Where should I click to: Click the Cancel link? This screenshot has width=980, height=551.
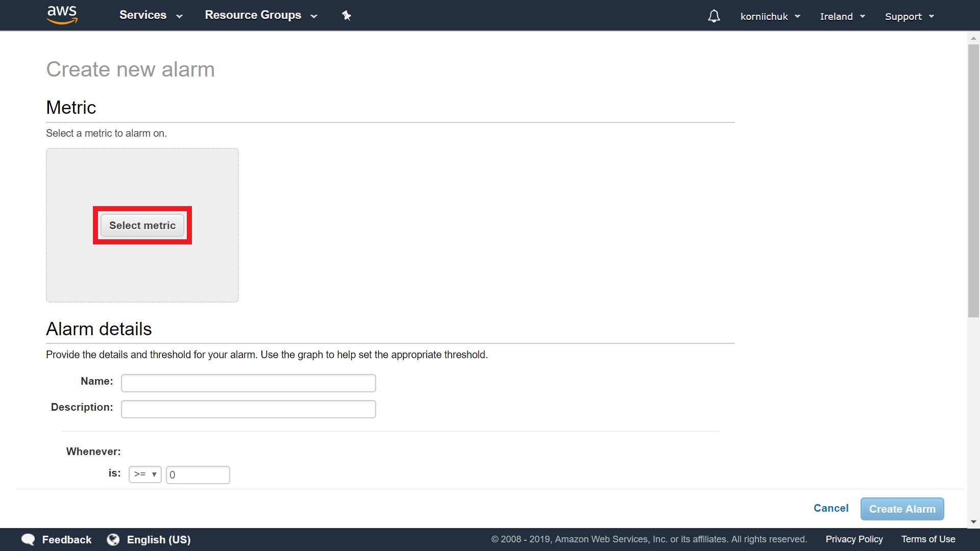pyautogui.click(x=830, y=508)
